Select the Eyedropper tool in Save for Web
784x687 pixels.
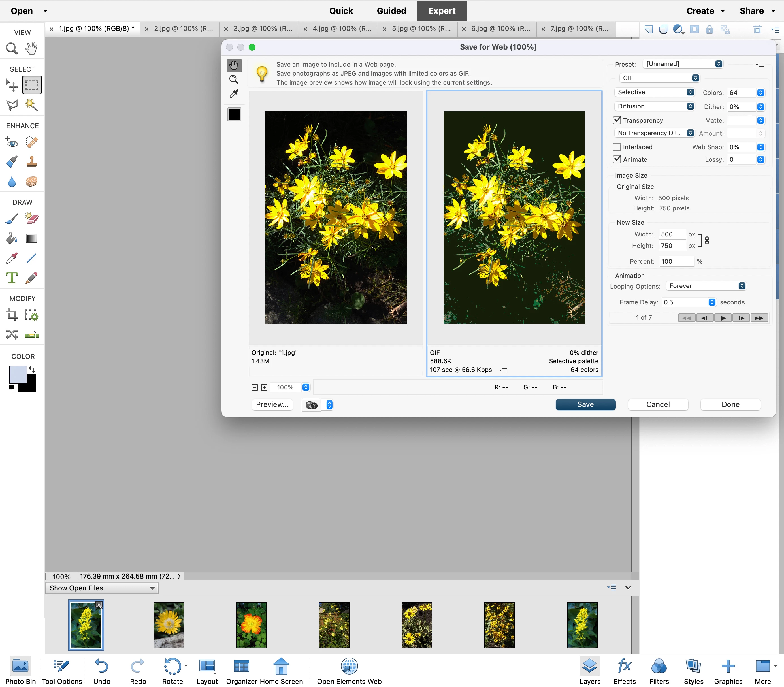(234, 94)
